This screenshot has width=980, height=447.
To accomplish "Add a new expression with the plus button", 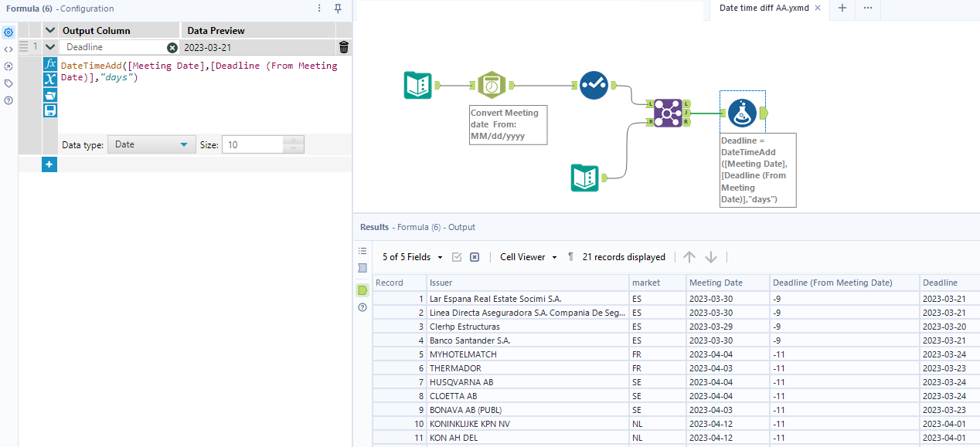I will (49, 164).
